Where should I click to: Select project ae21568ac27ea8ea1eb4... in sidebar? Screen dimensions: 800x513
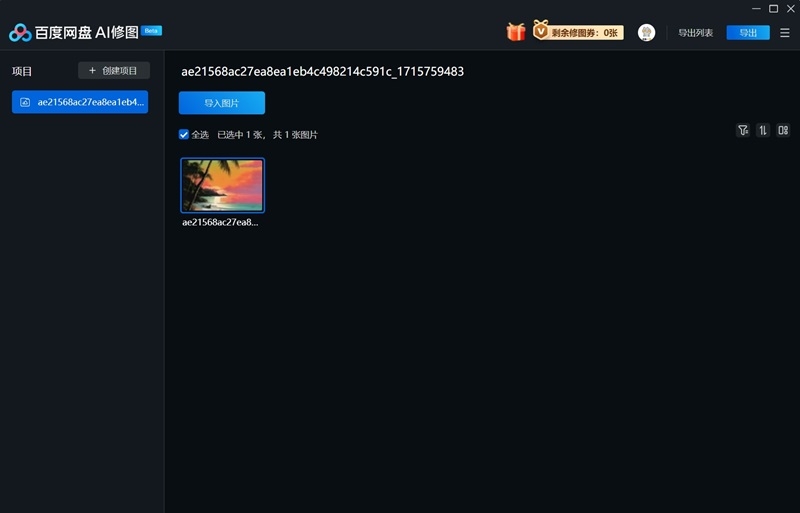tap(80, 102)
